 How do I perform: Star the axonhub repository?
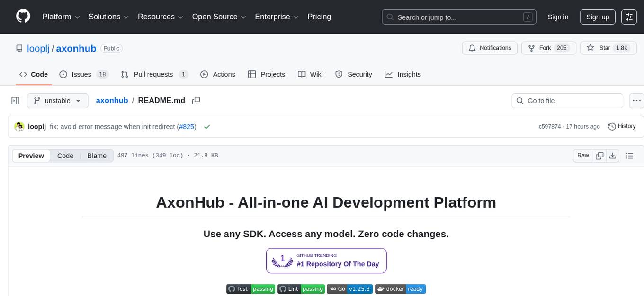605,48
